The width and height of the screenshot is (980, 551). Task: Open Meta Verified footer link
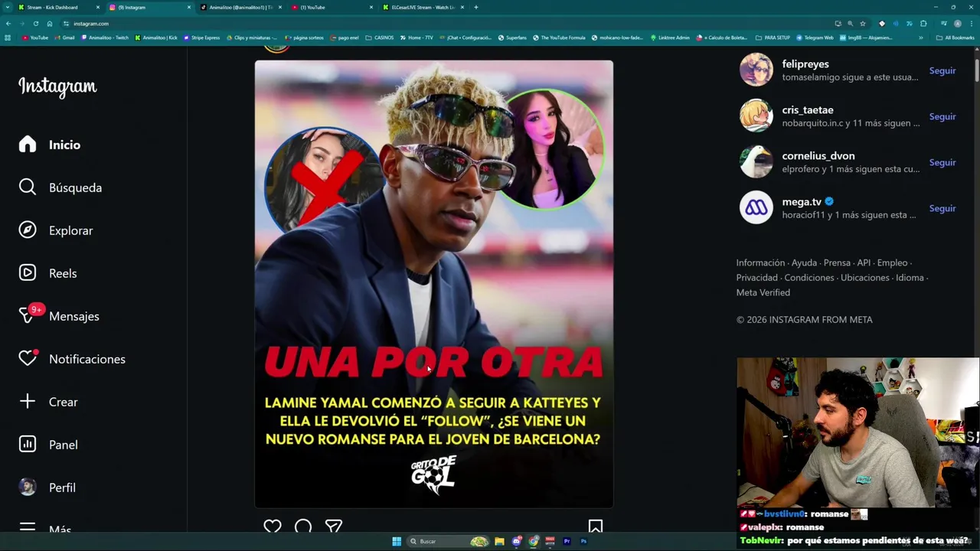click(x=763, y=292)
